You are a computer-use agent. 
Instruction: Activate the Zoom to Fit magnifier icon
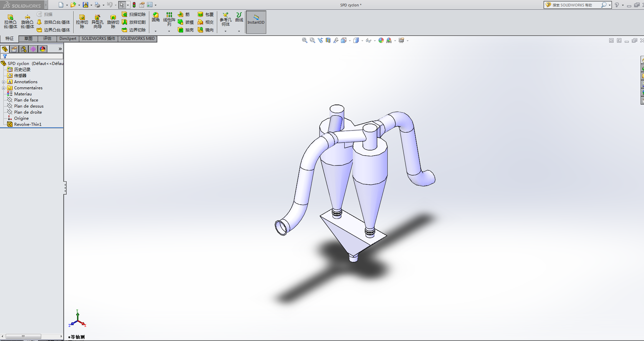pyautogui.click(x=304, y=40)
